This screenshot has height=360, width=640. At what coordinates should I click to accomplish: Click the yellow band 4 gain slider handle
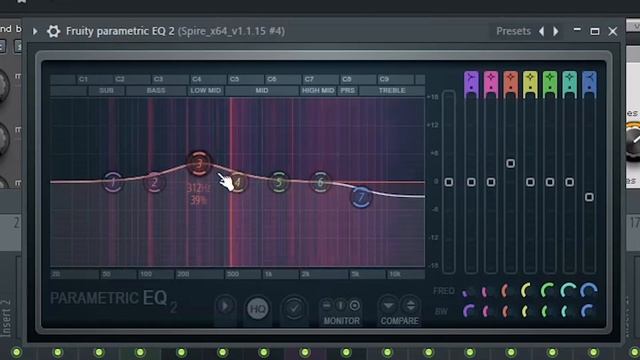530,182
